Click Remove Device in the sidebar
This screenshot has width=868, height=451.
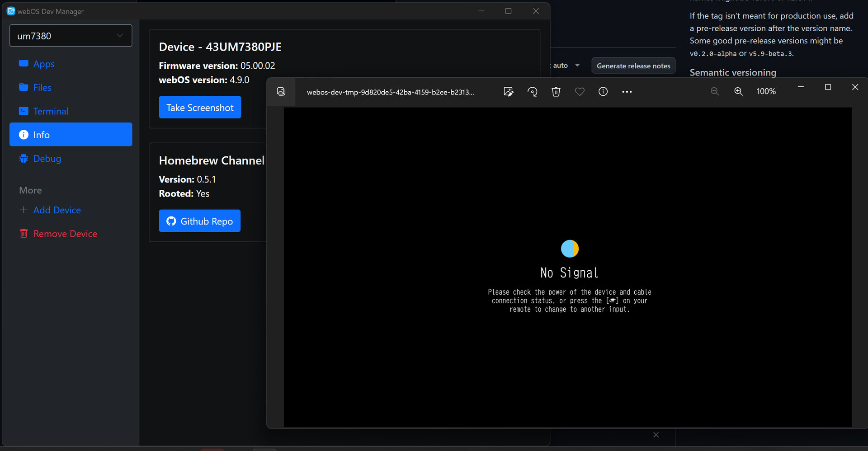[65, 234]
